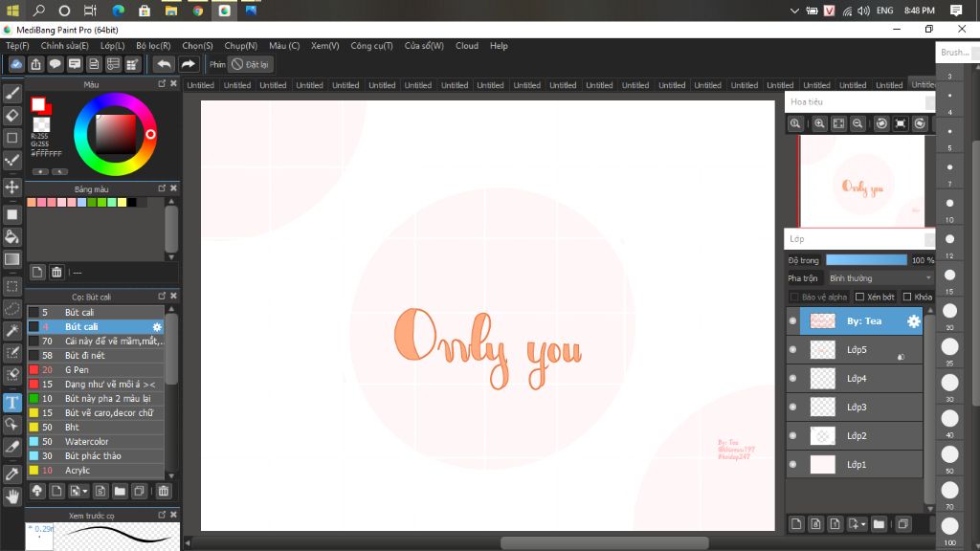Select the Watercolor brush

click(x=95, y=442)
